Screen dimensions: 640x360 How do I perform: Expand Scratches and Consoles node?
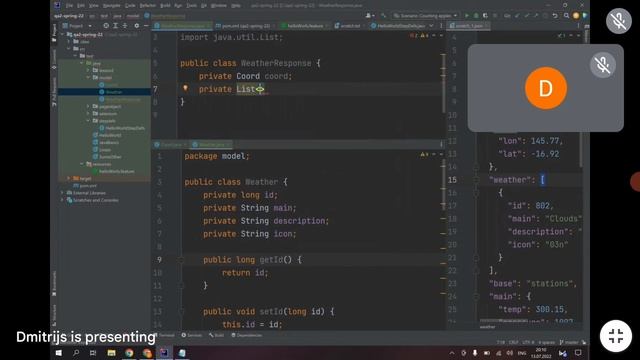(x=62, y=200)
